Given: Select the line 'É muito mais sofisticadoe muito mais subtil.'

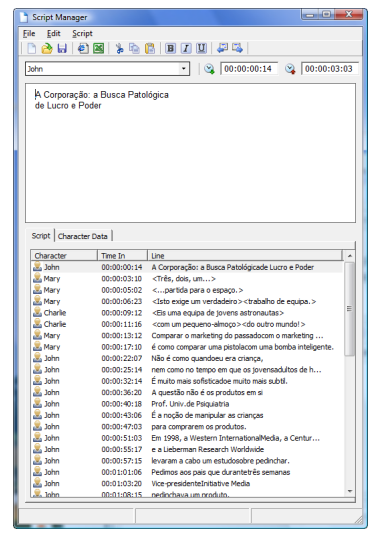Looking at the screenshot, I should 187,381.
